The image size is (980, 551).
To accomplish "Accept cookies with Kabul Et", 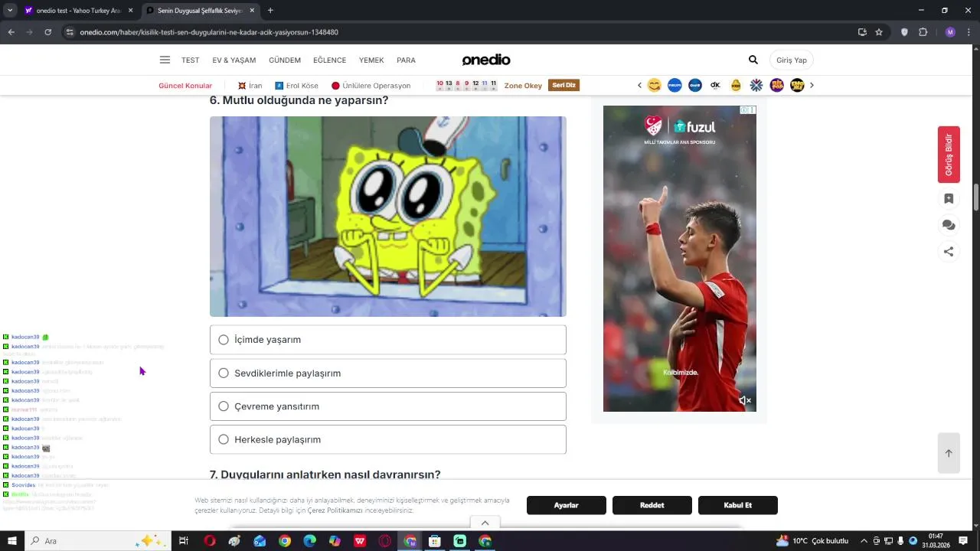I will tap(738, 505).
